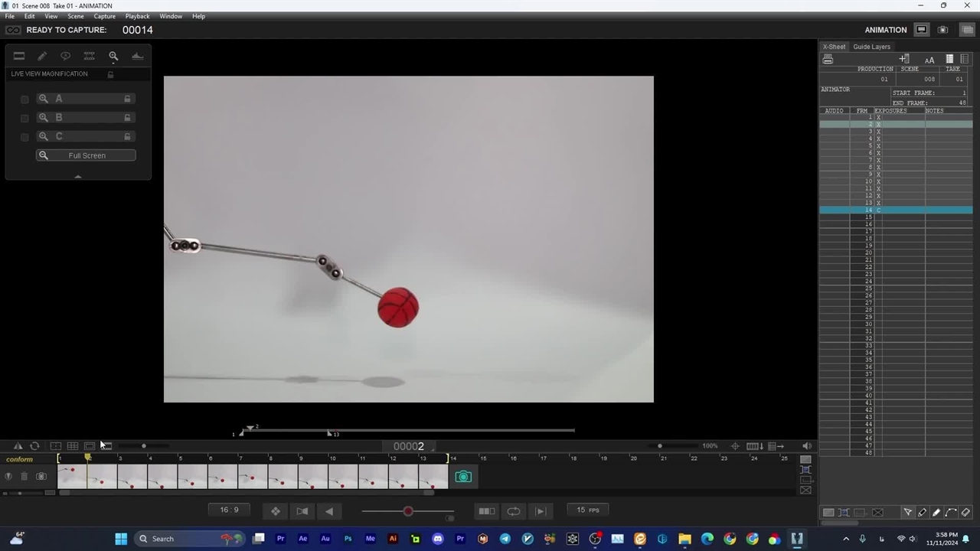Image resolution: width=980 pixels, height=551 pixels.
Task: Open the Capture menu
Action: click(x=104, y=16)
